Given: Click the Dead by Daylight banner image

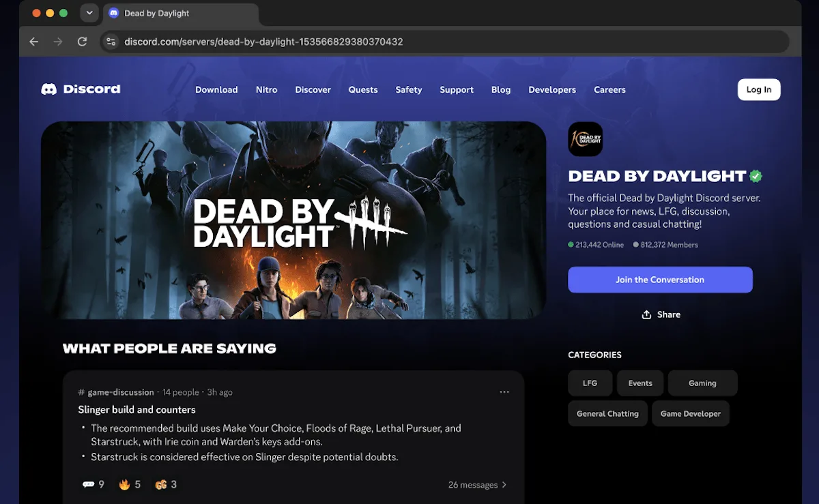Looking at the screenshot, I should (x=293, y=220).
